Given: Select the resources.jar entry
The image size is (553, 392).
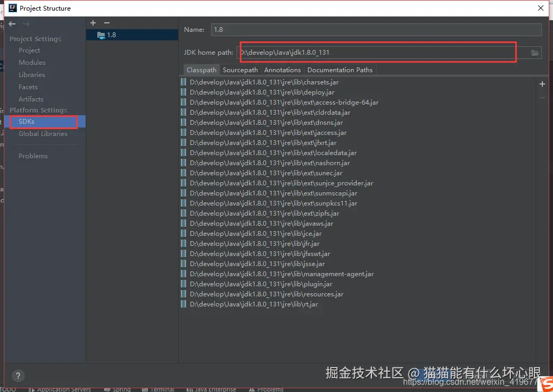Looking at the screenshot, I should pyautogui.click(x=266, y=294).
